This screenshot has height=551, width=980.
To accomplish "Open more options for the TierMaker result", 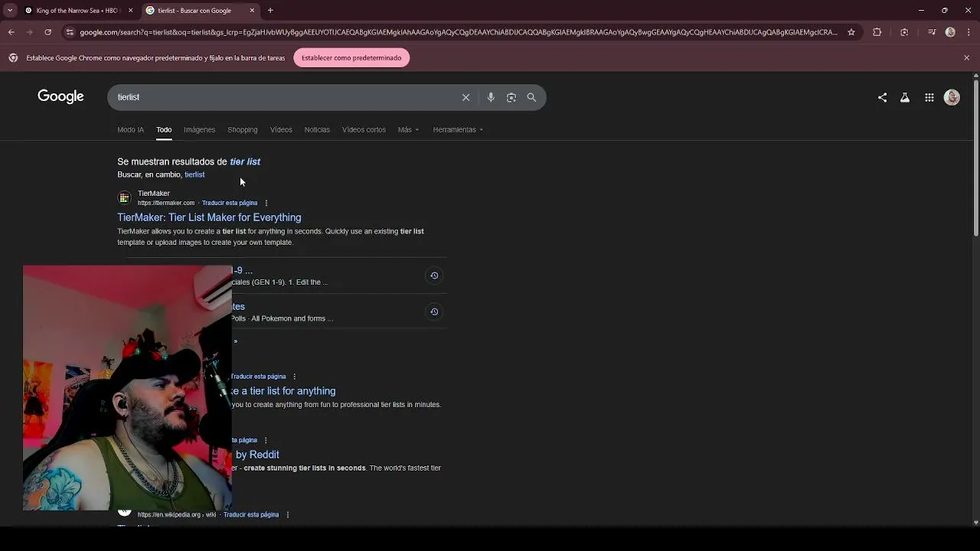I will [266, 203].
